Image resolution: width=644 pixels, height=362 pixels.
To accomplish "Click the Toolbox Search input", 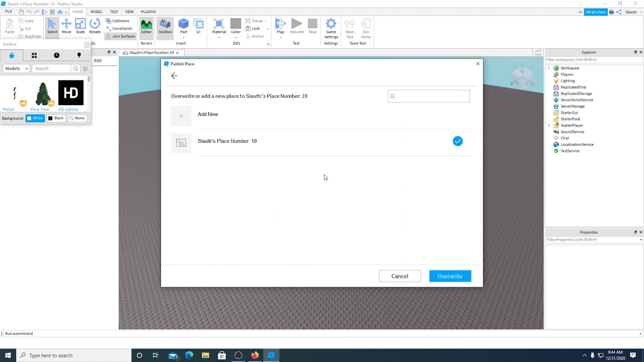I will point(52,68).
